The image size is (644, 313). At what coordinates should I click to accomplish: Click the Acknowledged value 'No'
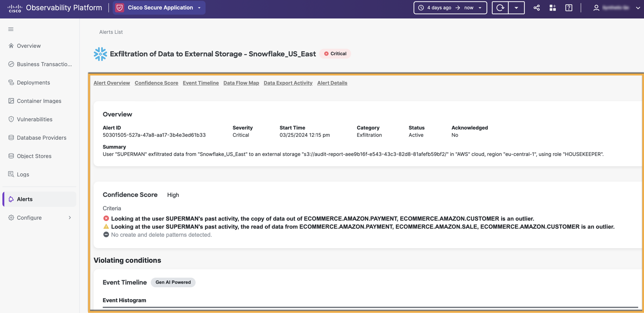455,135
